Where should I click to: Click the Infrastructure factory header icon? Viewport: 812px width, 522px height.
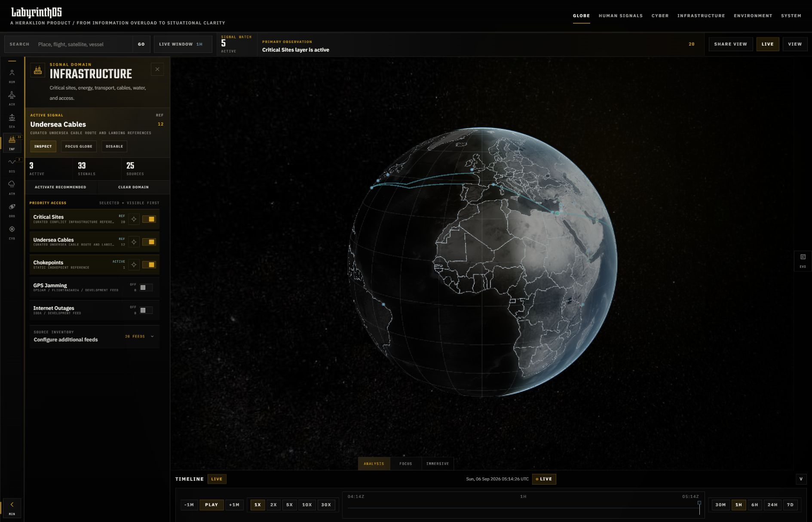coord(38,70)
